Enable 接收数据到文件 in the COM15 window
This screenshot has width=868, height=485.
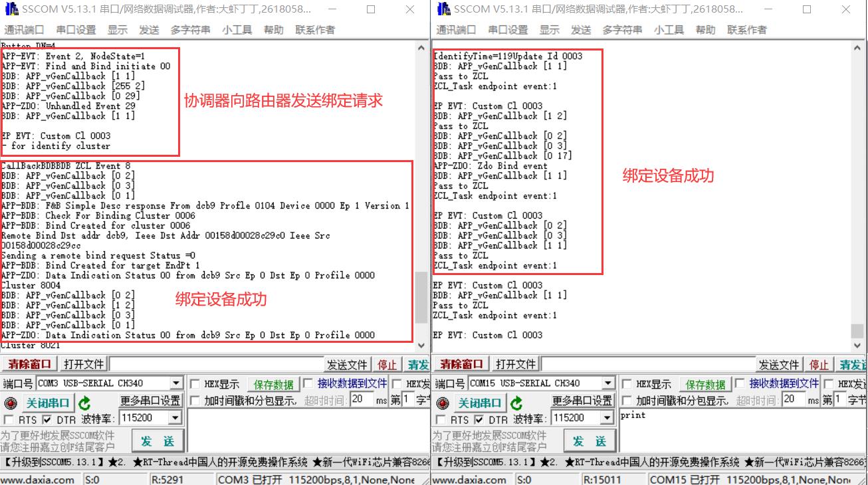coord(740,383)
